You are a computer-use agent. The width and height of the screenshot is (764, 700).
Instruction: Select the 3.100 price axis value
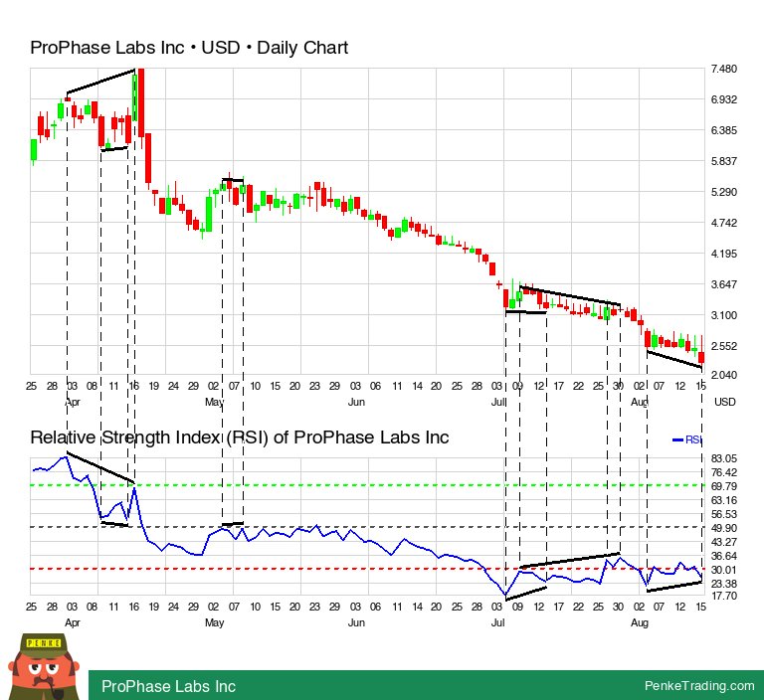723,314
